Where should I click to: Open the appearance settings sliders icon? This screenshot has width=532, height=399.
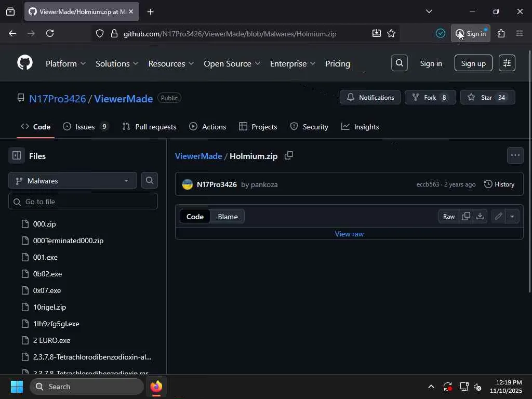coord(507,63)
